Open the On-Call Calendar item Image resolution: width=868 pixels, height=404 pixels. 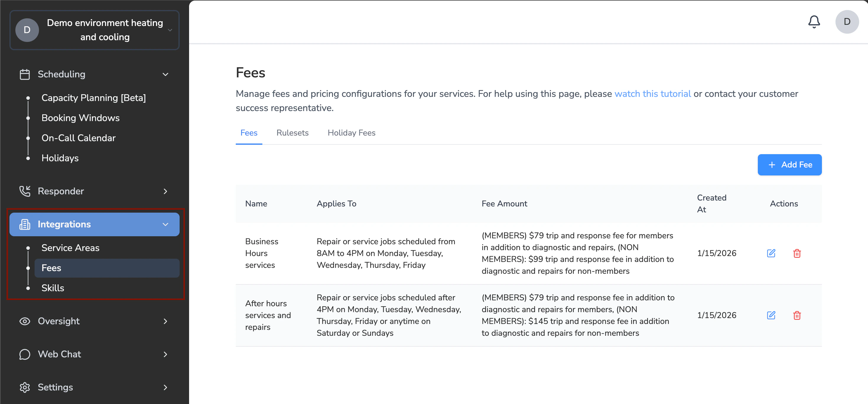pos(78,138)
